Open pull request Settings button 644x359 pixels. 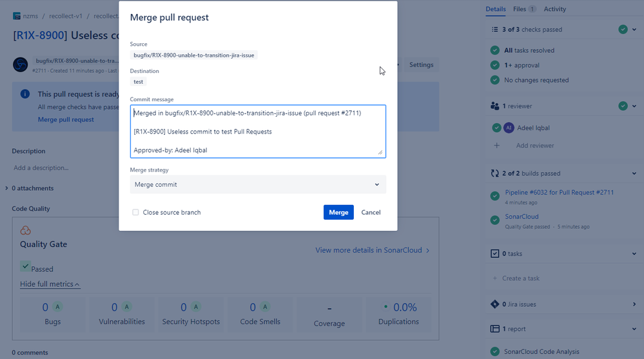[x=422, y=65]
